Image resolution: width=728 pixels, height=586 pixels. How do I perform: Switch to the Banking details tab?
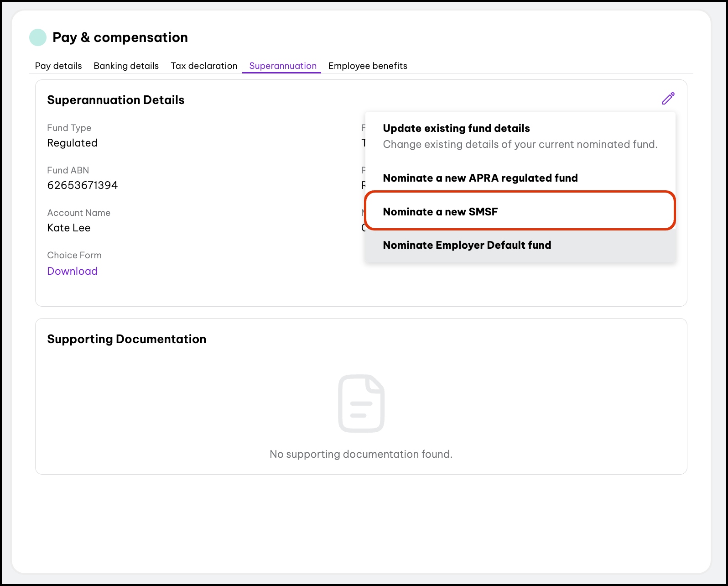(x=126, y=66)
